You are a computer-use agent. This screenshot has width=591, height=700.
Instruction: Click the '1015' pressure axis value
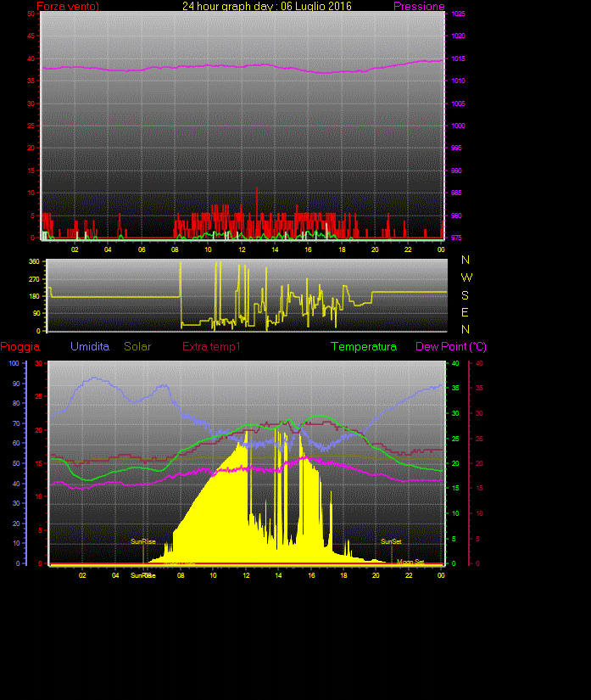pyautogui.click(x=458, y=59)
